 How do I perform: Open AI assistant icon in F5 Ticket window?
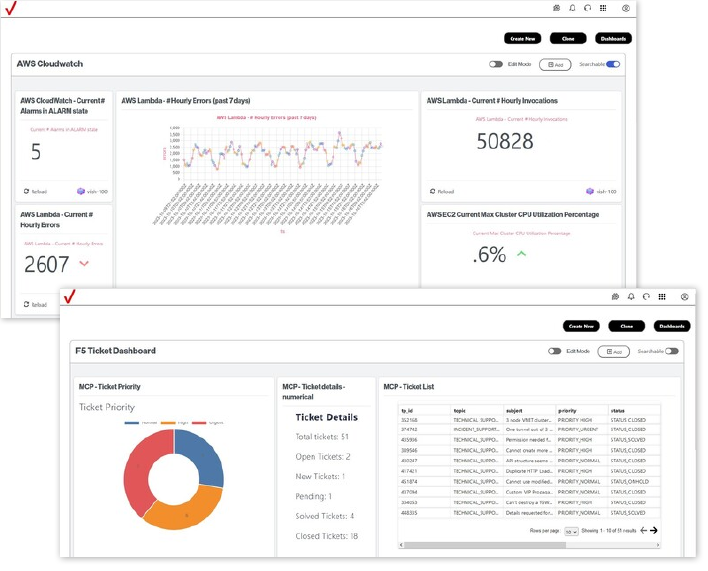click(615, 297)
